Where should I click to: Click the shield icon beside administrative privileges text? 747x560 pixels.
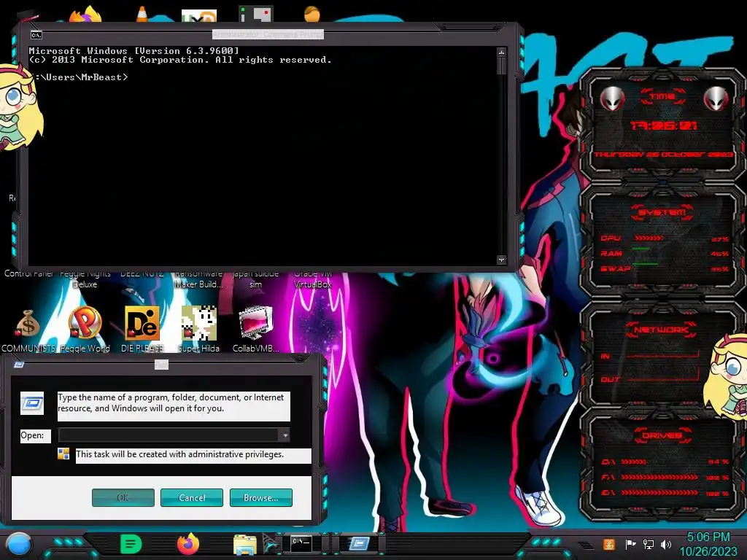pyautogui.click(x=63, y=454)
